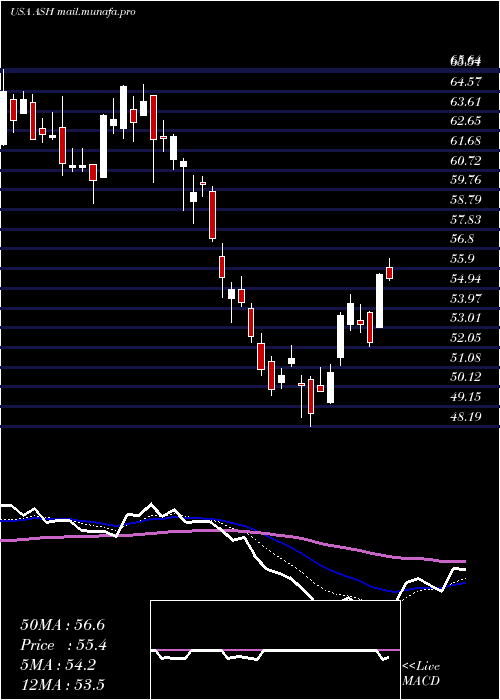Click the '50MA : 56.6' reading
This screenshot has width=500, height=700.
tap(62, 625)
